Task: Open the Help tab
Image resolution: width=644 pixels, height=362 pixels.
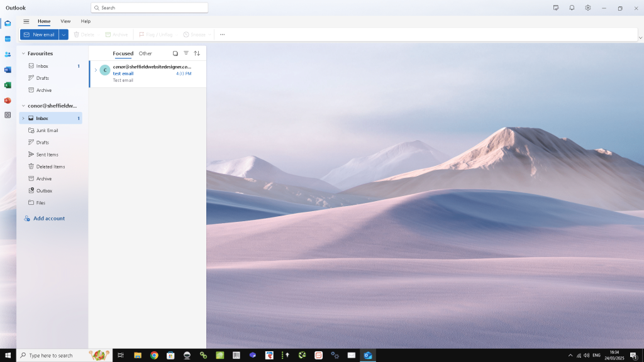Action: (x=86, y=21)
